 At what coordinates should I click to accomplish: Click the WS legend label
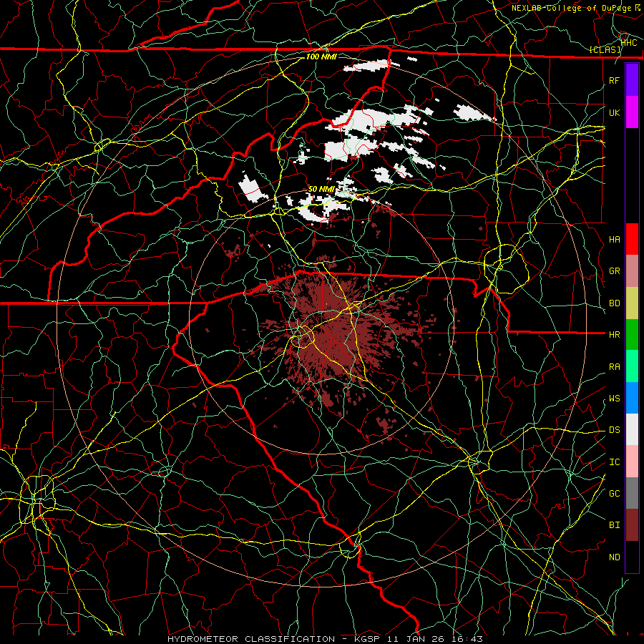click(614, 399)
